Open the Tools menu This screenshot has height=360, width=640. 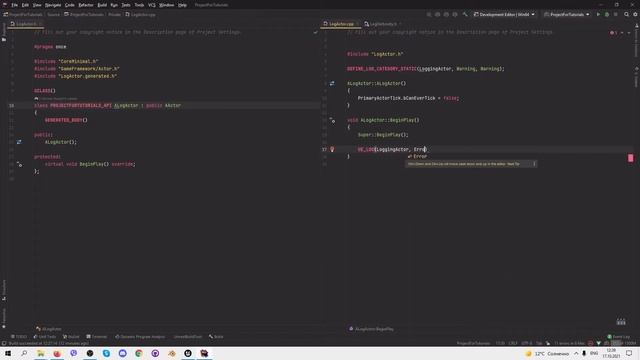coord(139,5)
